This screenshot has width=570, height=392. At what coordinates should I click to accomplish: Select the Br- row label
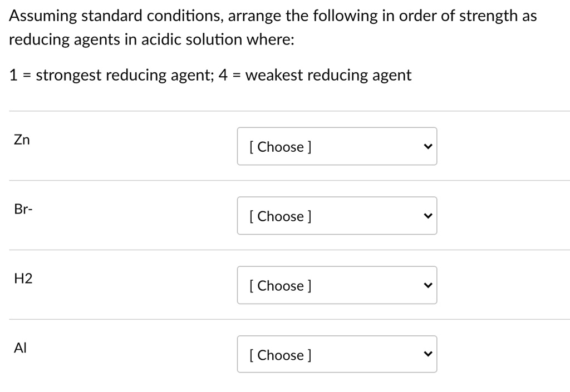pos(23,209)
